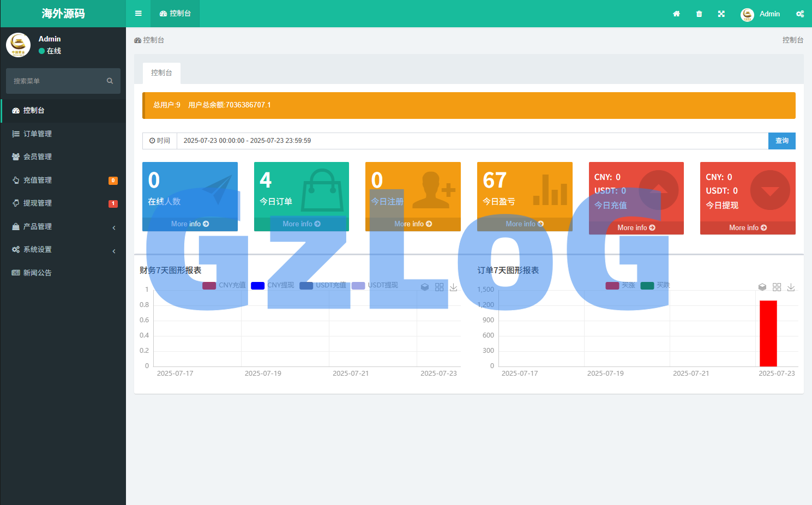Open More info on 今日提现 card

pos(748,228)
